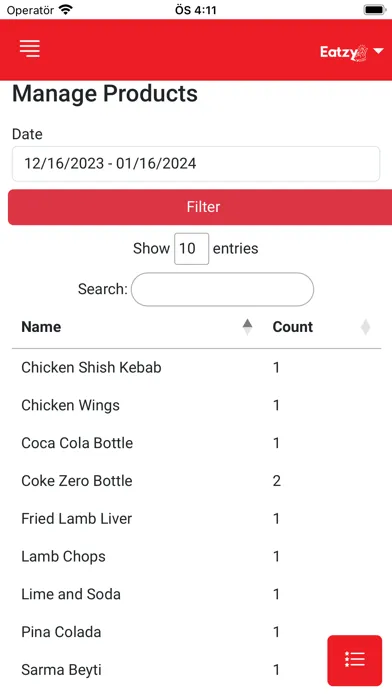The image size is (392, 696).
Task: Click the Name column header
Action: 41,327
